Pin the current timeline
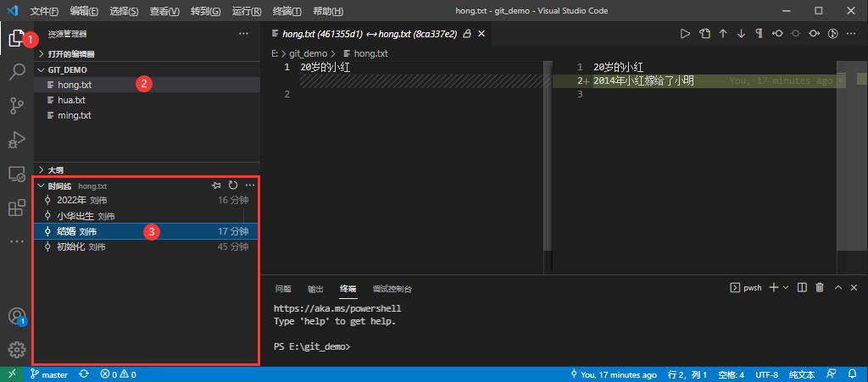This screenshot has width=868, height=382. pyautogui.click(x=216, y=185)
